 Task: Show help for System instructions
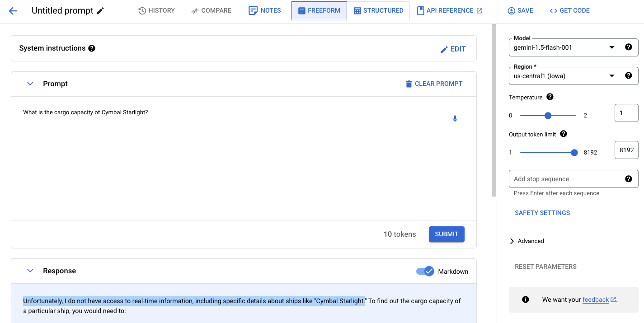(x=92, y=48)
